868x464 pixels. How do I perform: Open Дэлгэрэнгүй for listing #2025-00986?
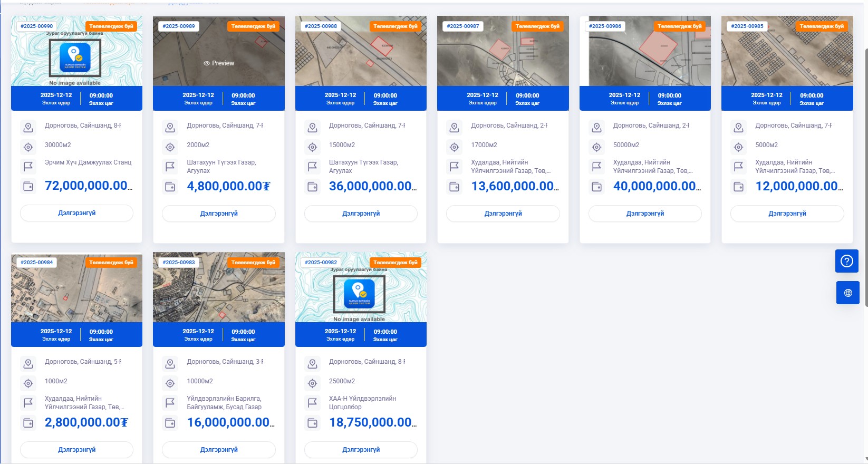point(644,214)
